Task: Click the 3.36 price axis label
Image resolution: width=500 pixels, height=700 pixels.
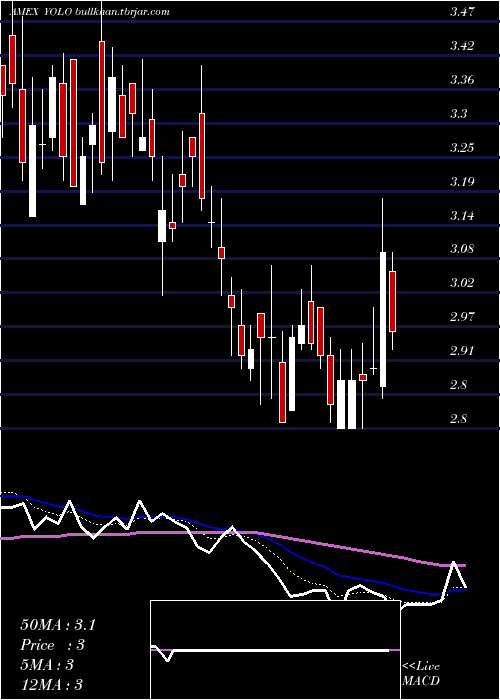Action: pos(462,80)
